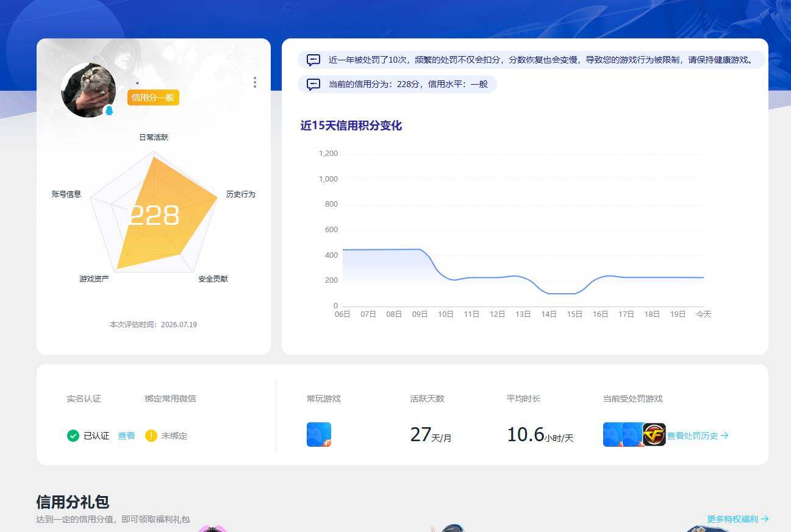Select the 游戏资产 radar label
The height and width of the screenshot is (532, 791).
click(x=95, y=279)
